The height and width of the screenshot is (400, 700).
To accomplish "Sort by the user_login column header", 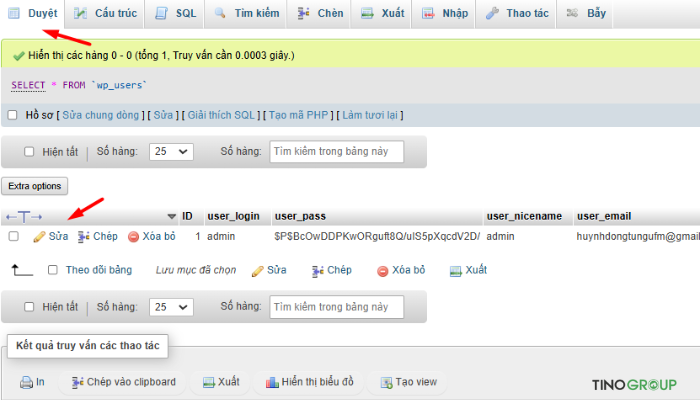I will [233, 217].
